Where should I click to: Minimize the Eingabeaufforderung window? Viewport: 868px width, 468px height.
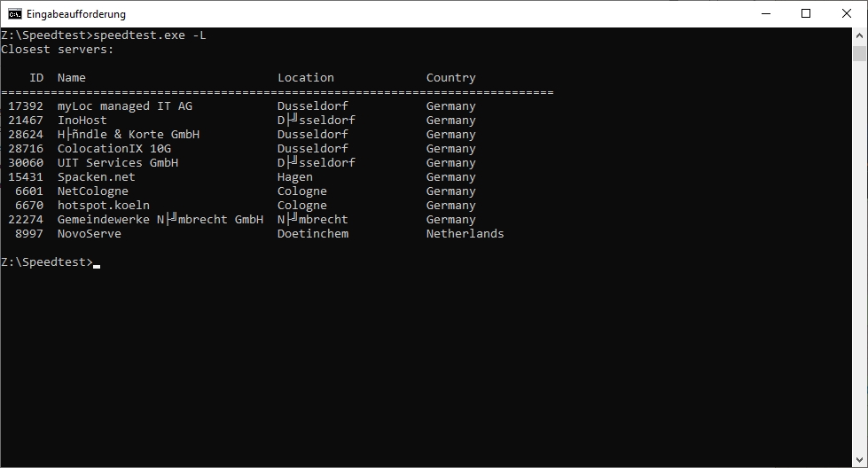766,14
